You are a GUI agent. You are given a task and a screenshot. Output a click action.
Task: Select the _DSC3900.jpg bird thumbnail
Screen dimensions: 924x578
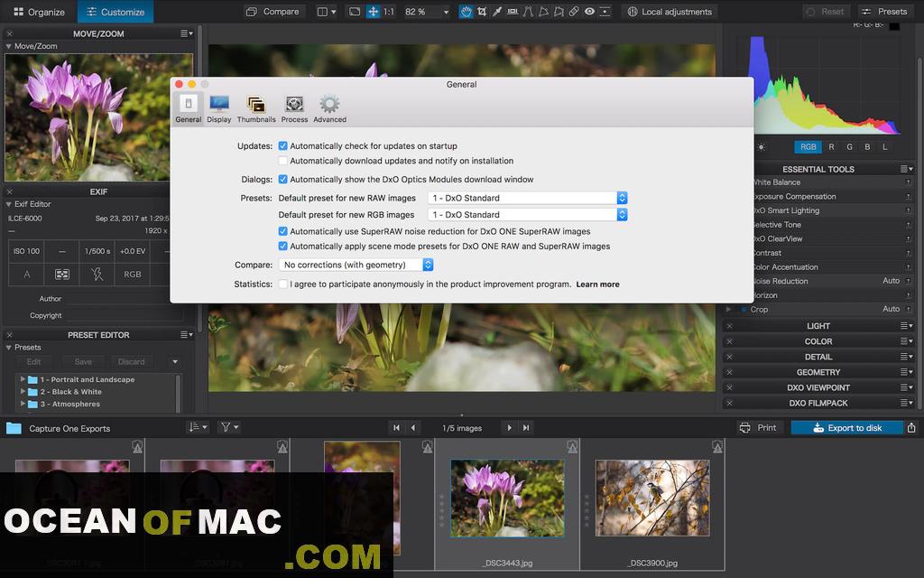(652, 498)
